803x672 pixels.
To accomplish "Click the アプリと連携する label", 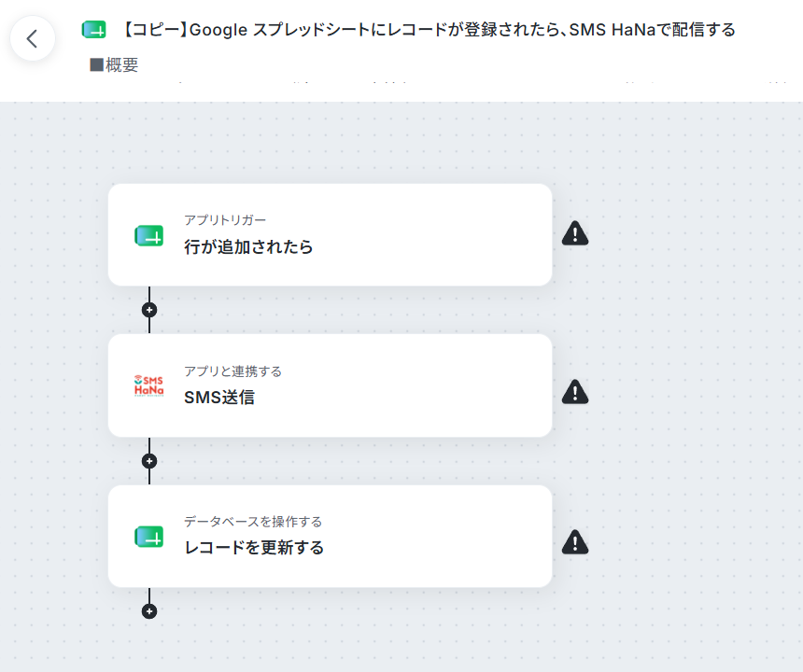I will point(233,371).
